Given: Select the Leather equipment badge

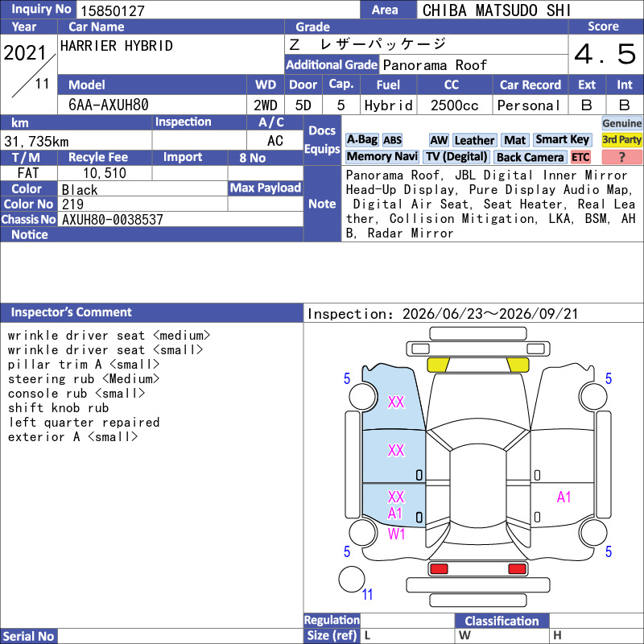Looking at the screenshot, I should (x=474, y=140).
